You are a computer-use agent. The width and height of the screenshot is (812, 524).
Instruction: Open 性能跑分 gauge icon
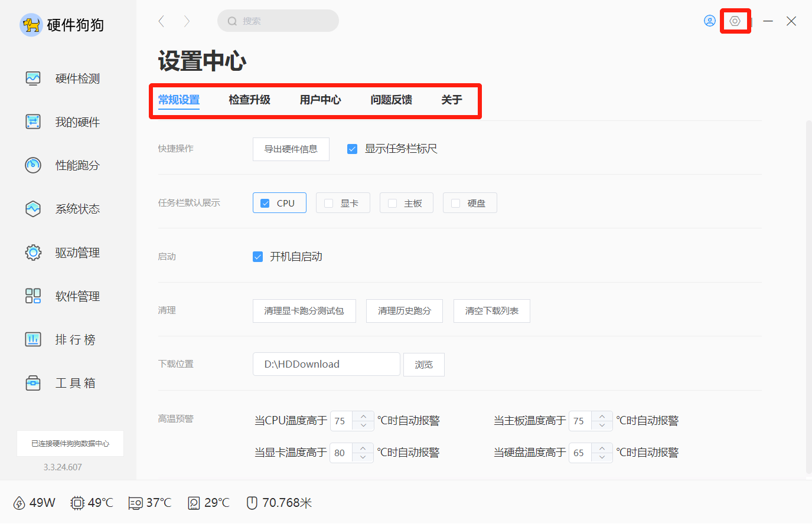33,165
